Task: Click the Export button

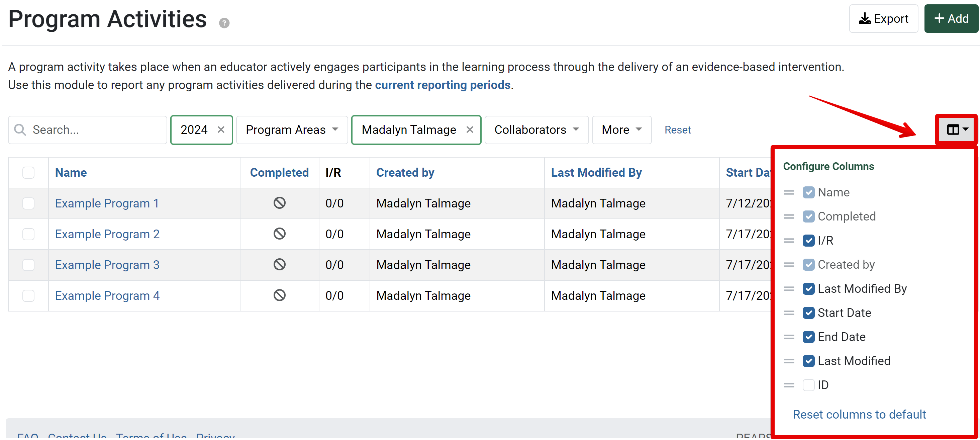Action: coord(883,19)
